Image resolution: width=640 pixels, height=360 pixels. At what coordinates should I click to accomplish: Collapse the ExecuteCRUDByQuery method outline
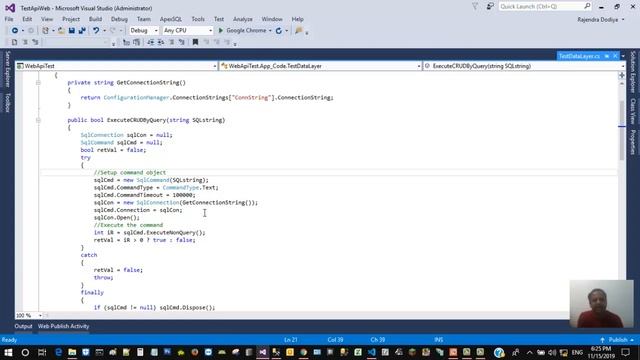click(38, 120)
